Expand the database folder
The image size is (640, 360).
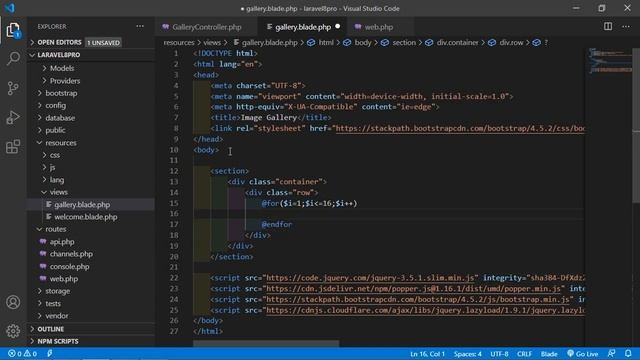60,118
